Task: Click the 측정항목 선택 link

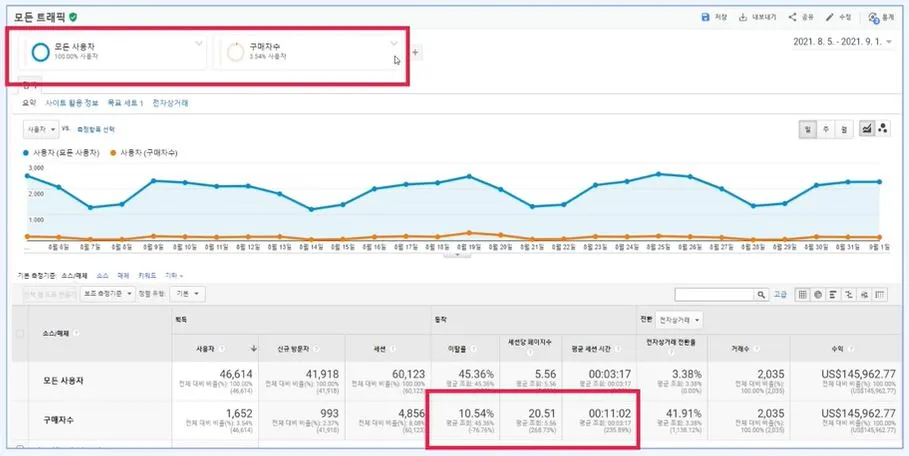Action: click(96, 130)
